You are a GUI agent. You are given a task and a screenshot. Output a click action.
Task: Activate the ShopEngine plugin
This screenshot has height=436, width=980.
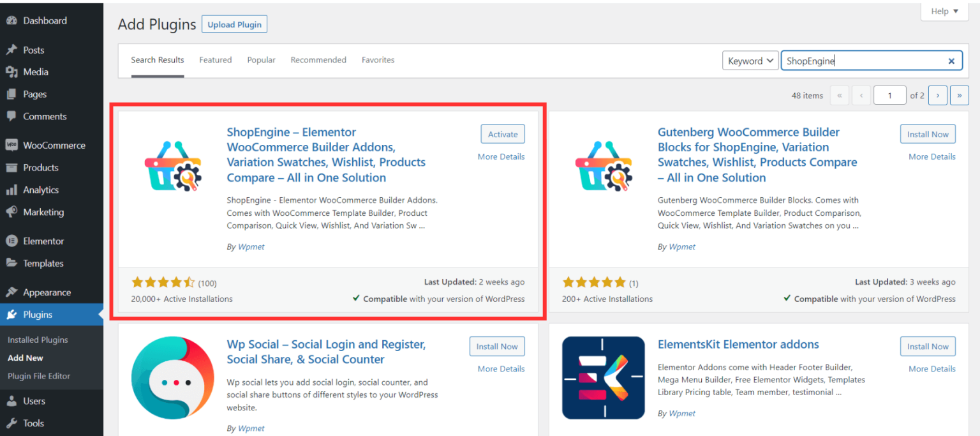(x=502, y=134)
